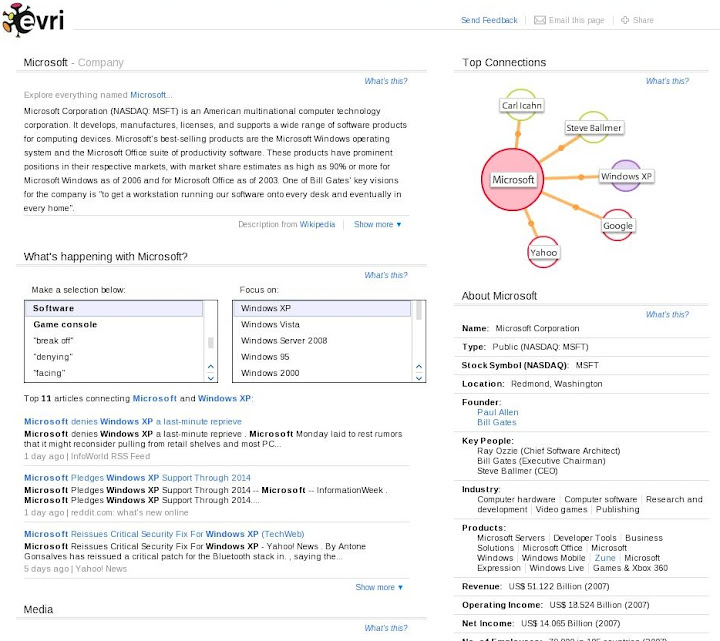Open Send Feedback link
720x641 pixels.
(x=489, y=20)
